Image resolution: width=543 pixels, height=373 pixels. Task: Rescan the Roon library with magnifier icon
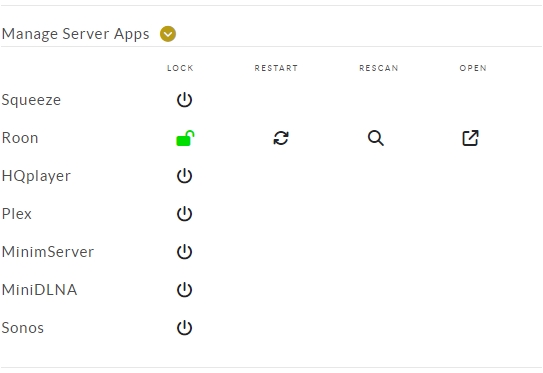pos(376,138)
